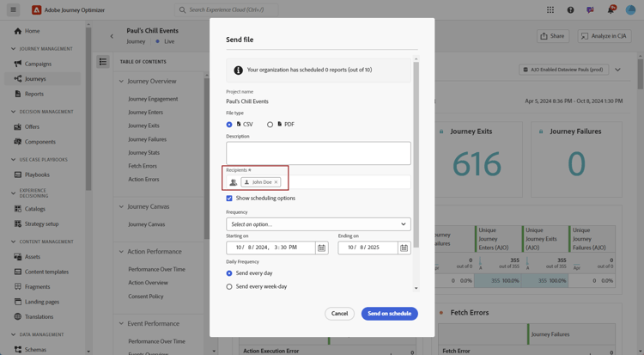Collapse the Data Management section
Screen dimensions: 644x355
tap(13, 334)
